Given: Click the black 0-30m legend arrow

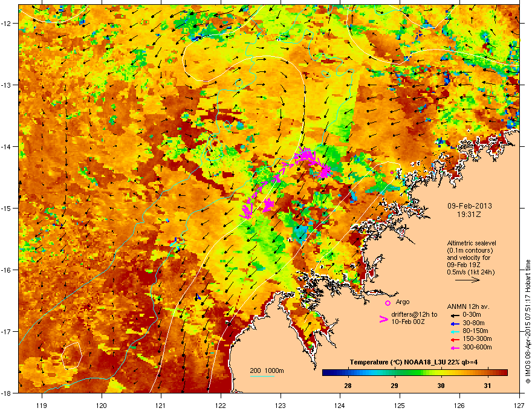Looking at the screenshot, I should tap(455, 315).
